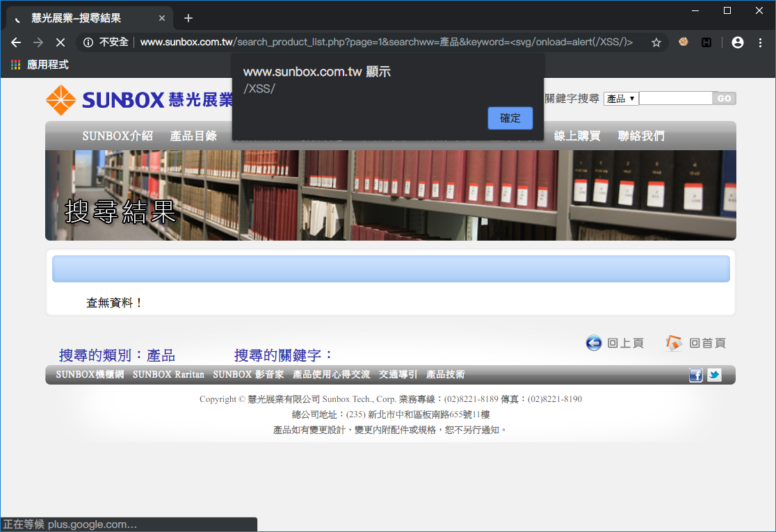This screenshot has width=776, height=532.
Task: Click the Twitter icon
Action: (714, 375)
